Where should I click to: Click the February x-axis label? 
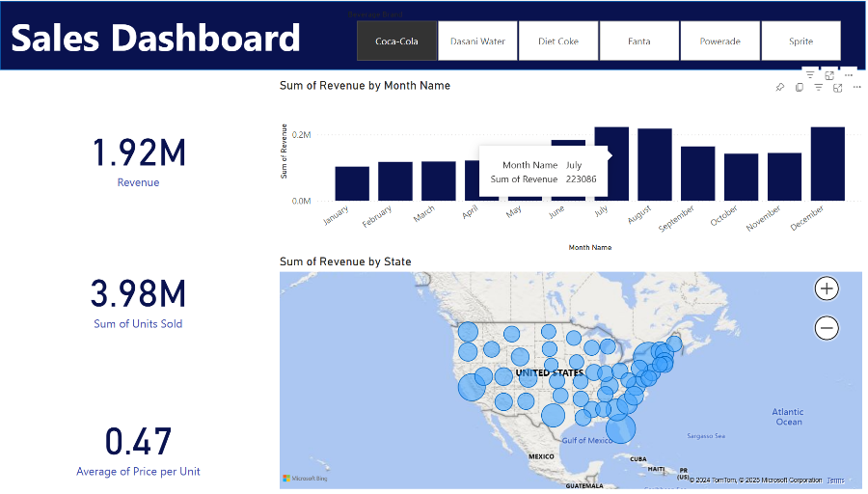(x=377, y=216)
